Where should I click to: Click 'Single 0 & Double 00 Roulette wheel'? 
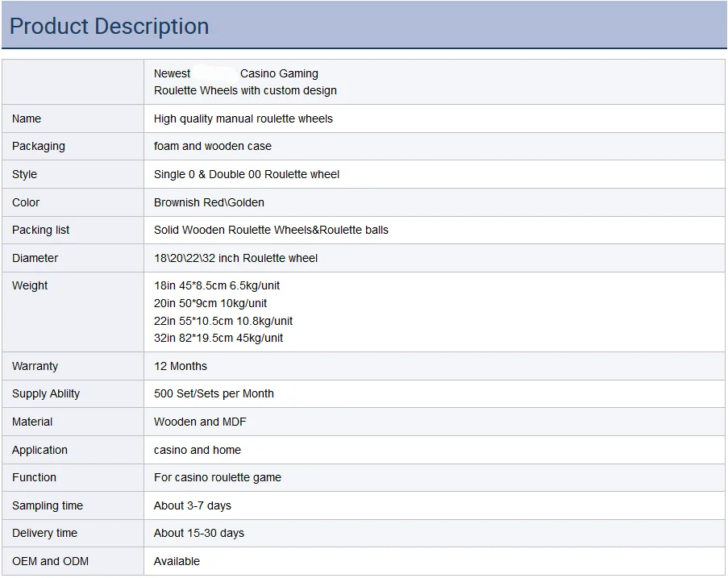pos(247,174)
